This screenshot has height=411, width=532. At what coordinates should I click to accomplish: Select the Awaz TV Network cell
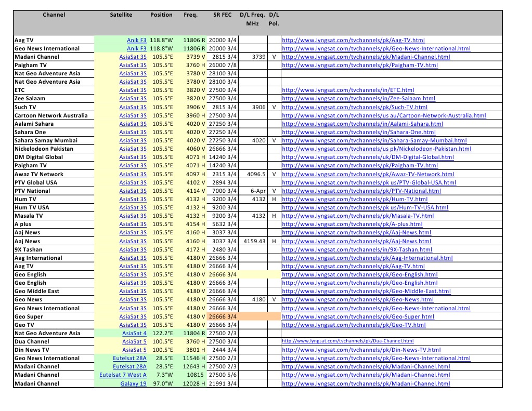pos(54,174)
